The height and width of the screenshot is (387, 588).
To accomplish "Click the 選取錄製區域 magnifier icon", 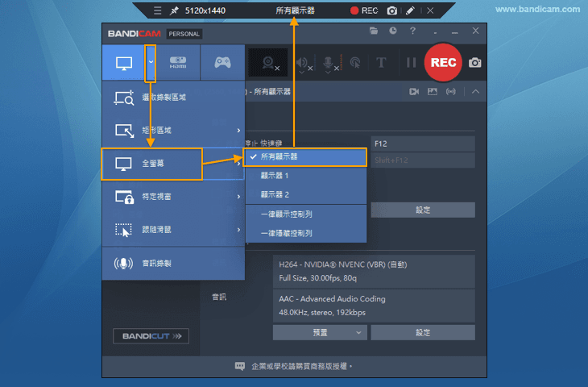I will pyautogui.click(x=124, y=98).
